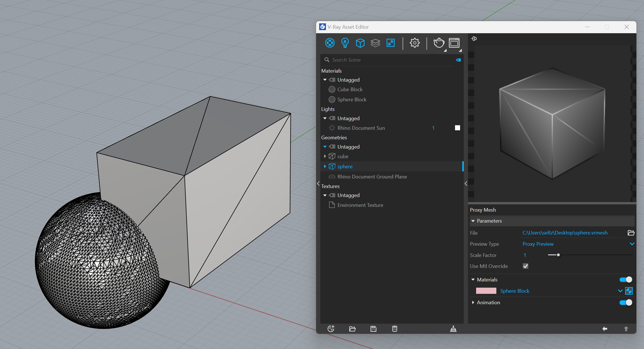Open the Textures category checker icon
This screenshot has width=644, height=349.
point(391,43)
